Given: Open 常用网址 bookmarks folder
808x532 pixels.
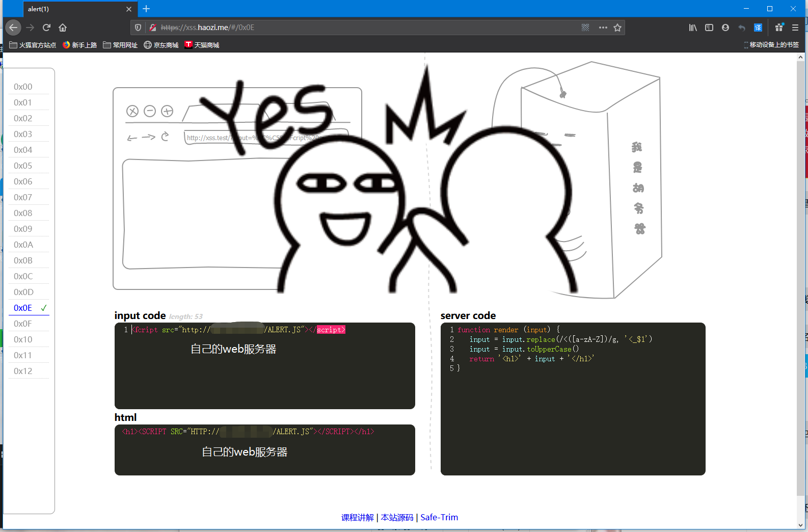Looking at the screenshot, I should coord(120,45).
